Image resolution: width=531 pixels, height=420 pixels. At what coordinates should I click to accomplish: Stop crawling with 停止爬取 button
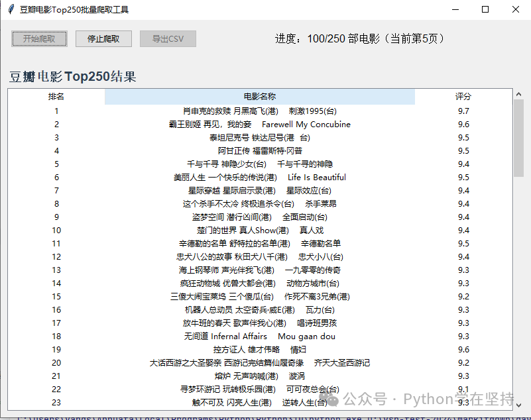click(103, 38)
